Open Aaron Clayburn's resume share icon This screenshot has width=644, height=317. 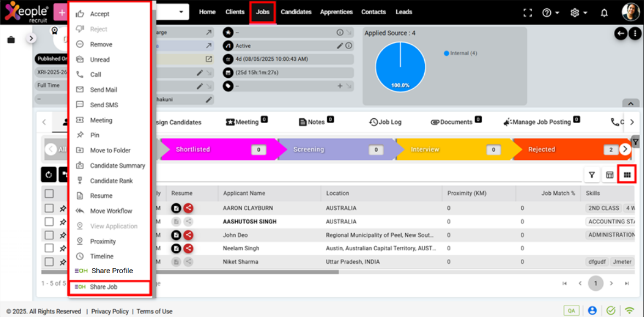point(188,208)
